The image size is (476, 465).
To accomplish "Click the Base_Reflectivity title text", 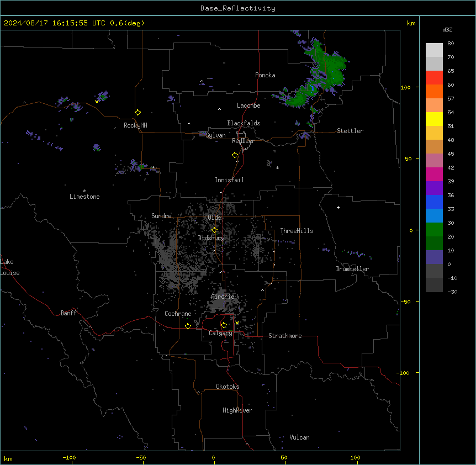I will [238, 8].
